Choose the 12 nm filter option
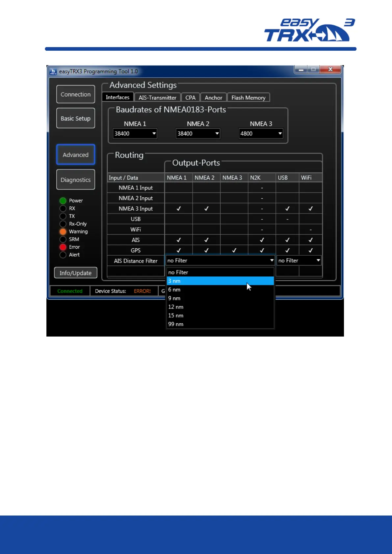 (x=220, y=307)
